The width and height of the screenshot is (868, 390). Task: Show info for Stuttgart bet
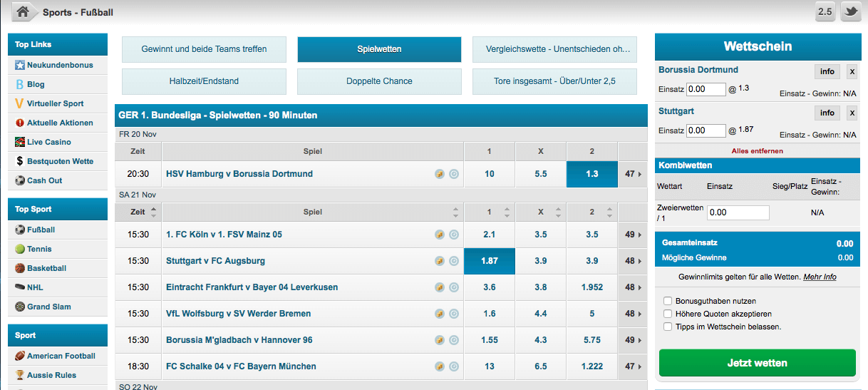point(827,113)
